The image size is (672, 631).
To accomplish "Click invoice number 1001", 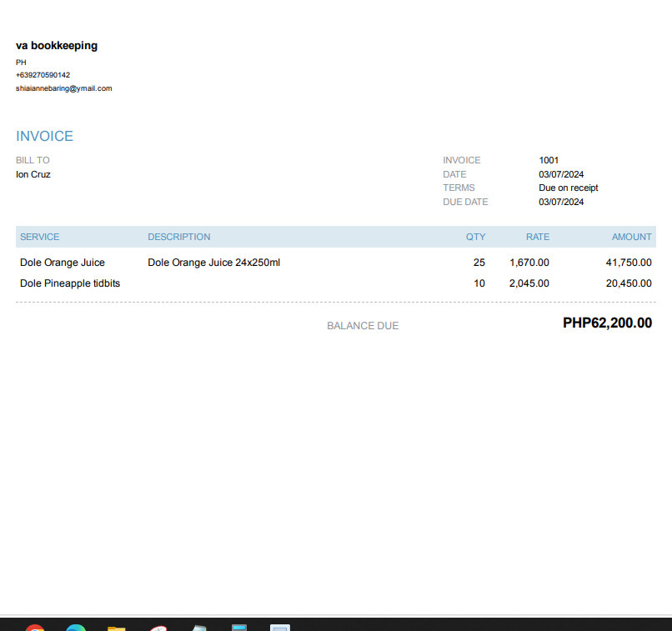I will pos(549,160).
